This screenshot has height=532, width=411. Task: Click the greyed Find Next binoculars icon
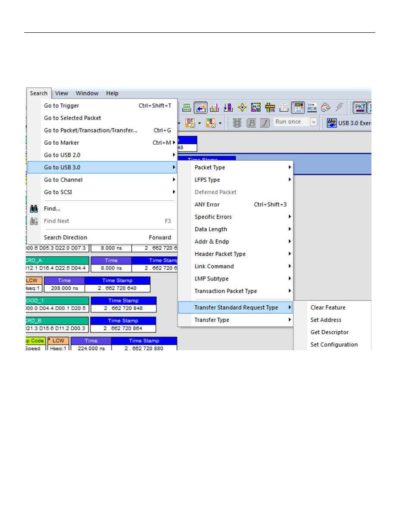pyautogui.click(x=34, y=221)
